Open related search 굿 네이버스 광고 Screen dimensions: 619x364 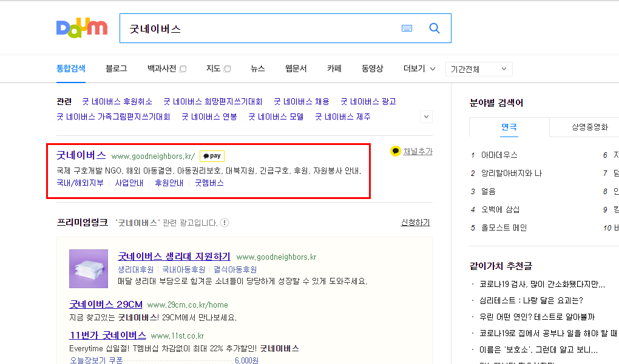pos(368,102)
